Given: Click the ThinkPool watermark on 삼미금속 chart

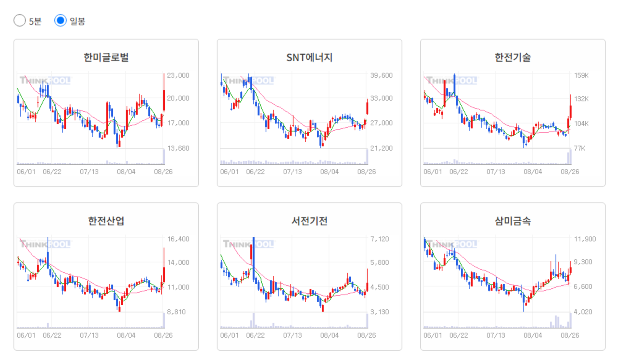Looking at the screenshot, I should point(452,244).
